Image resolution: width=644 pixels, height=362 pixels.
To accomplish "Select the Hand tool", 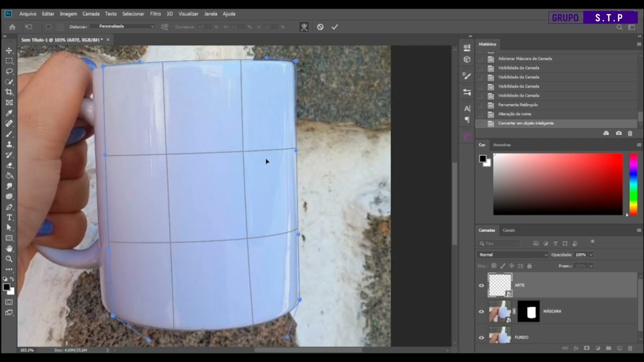I will pos(9,249).
